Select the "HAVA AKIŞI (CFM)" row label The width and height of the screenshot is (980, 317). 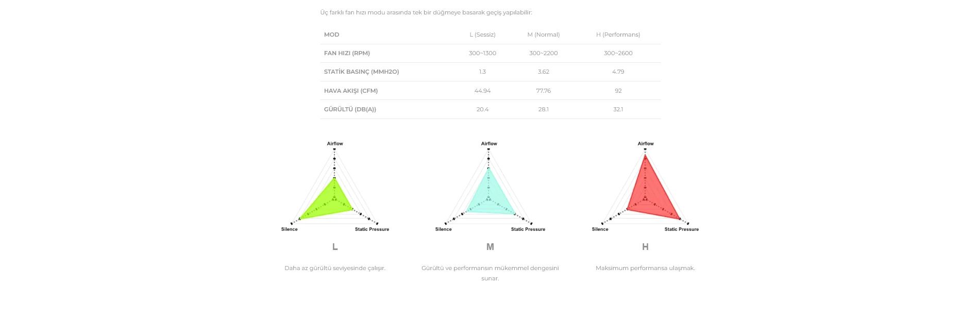point(351,91)
